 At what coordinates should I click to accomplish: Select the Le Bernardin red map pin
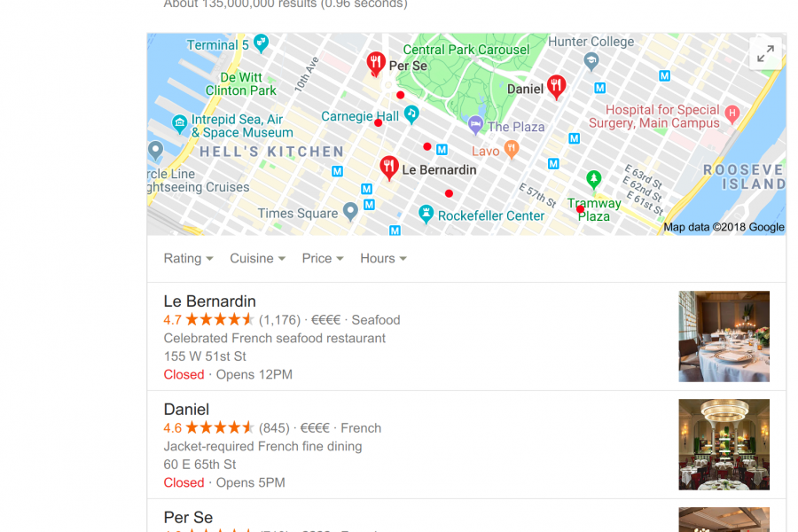tap(389, 168)
